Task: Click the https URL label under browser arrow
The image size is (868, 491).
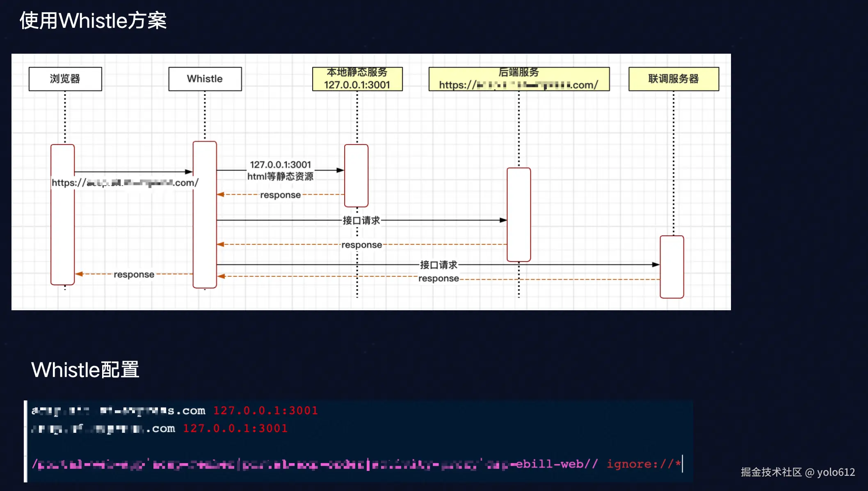Action: coord(125,183)
